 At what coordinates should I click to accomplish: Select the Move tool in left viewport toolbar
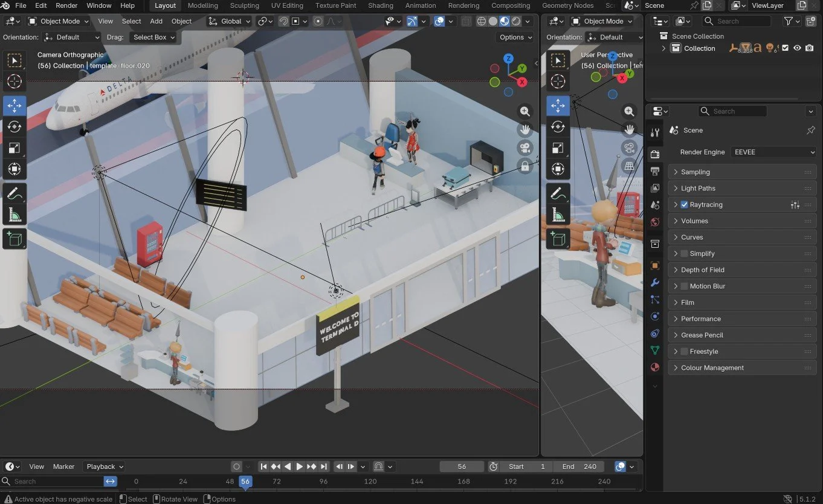(x=15, y=105)
